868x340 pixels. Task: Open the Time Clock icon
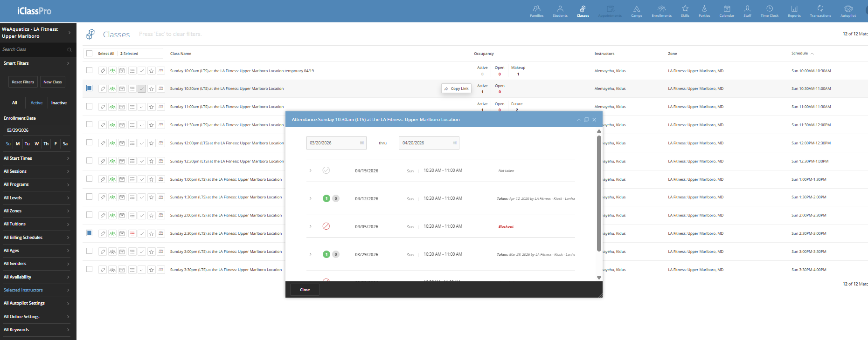[769, 11]
